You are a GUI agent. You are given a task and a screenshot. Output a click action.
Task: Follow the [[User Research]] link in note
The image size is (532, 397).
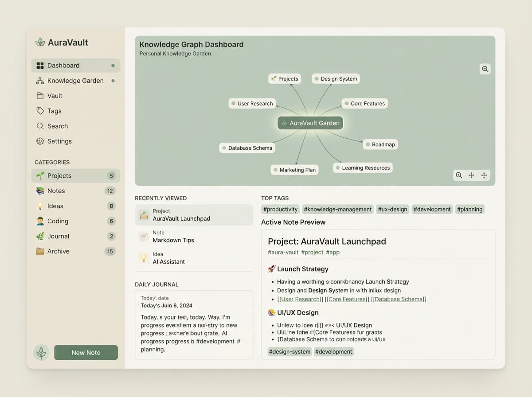300,299
